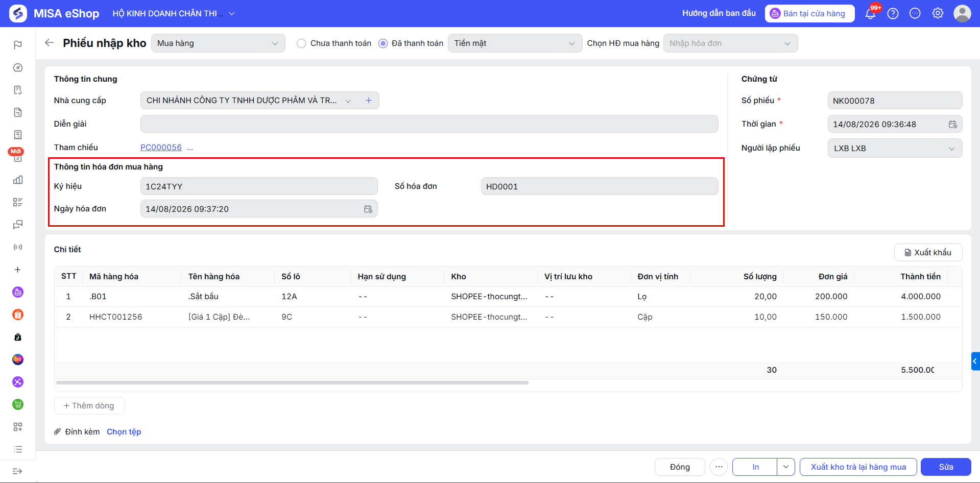Click the ellipsis next to PC000056
Viewport: 980px width, 483px height.
190,147
